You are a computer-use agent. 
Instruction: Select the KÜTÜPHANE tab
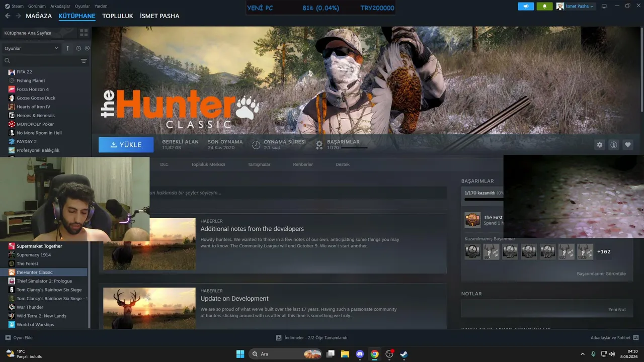point(77,16)
